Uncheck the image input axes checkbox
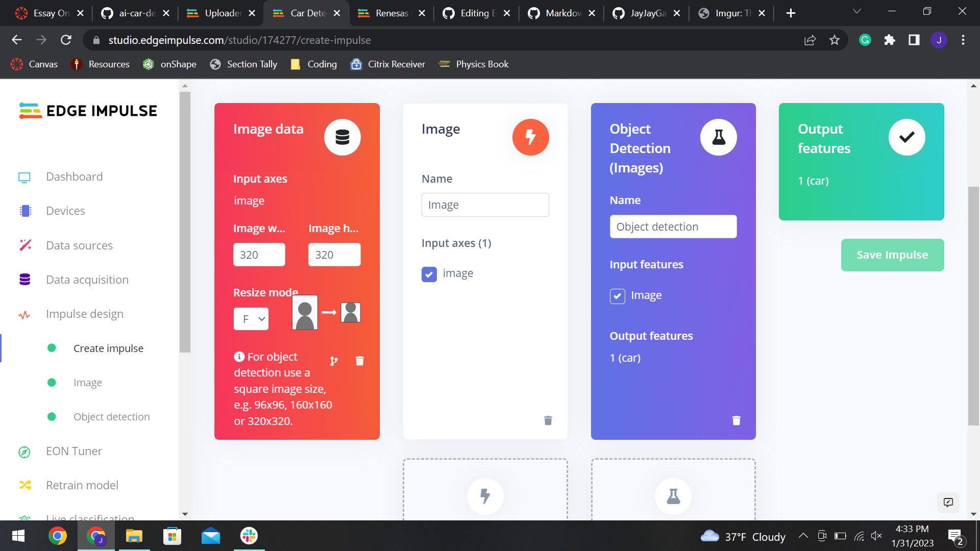Viewport: 980px width, 551px height. pyautogui.click(x=429, y=274)
